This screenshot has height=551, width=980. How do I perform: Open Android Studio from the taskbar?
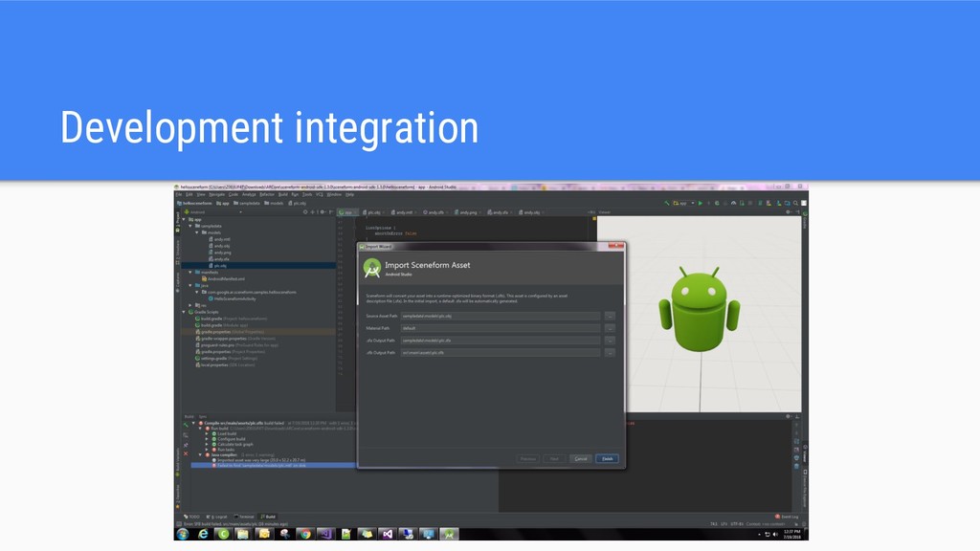pos(449,534)
